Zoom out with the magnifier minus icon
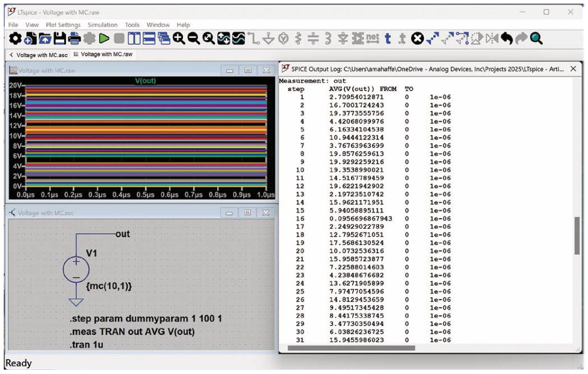 pos(194,39)
